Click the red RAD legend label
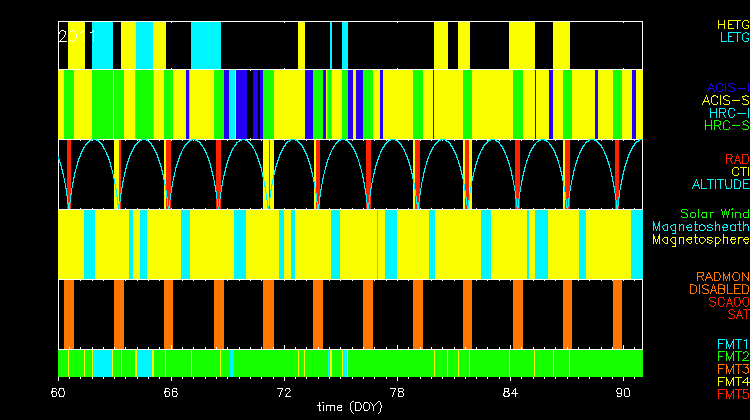The height and width of the screenshot is (420, 750). [736, 159]
